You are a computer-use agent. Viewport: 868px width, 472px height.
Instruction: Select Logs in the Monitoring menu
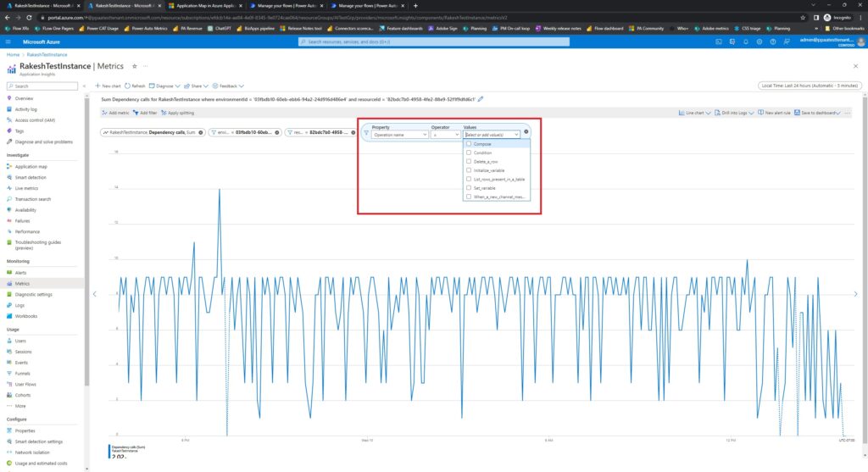19,305
